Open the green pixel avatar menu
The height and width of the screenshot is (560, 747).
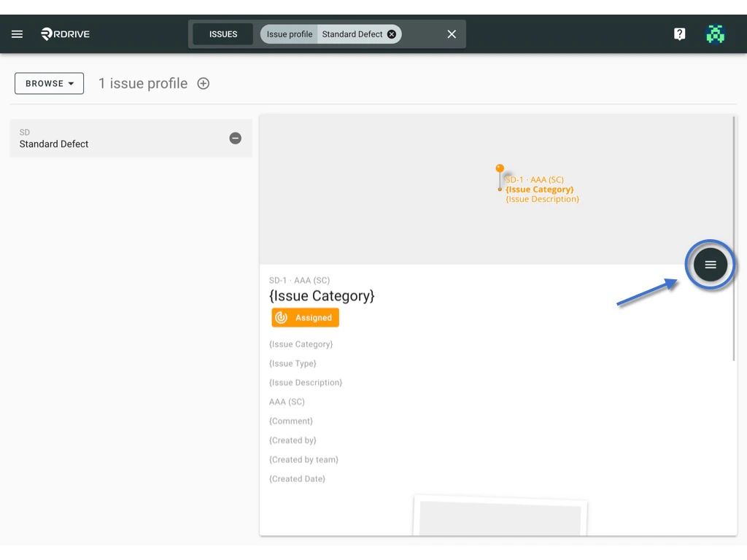click(x=716, y=34)
